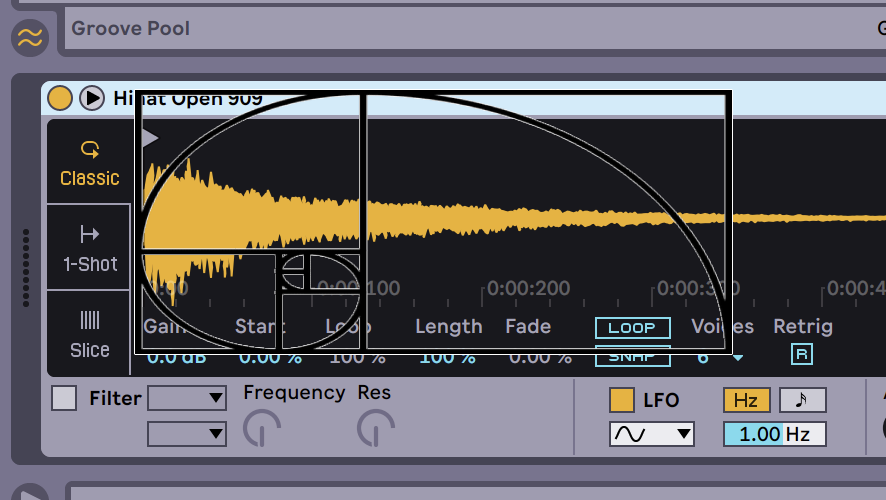Viewport: 886px width, 500px height.
Task: Toggle the Simpler device activator
Action: click(x=59, y=98)
